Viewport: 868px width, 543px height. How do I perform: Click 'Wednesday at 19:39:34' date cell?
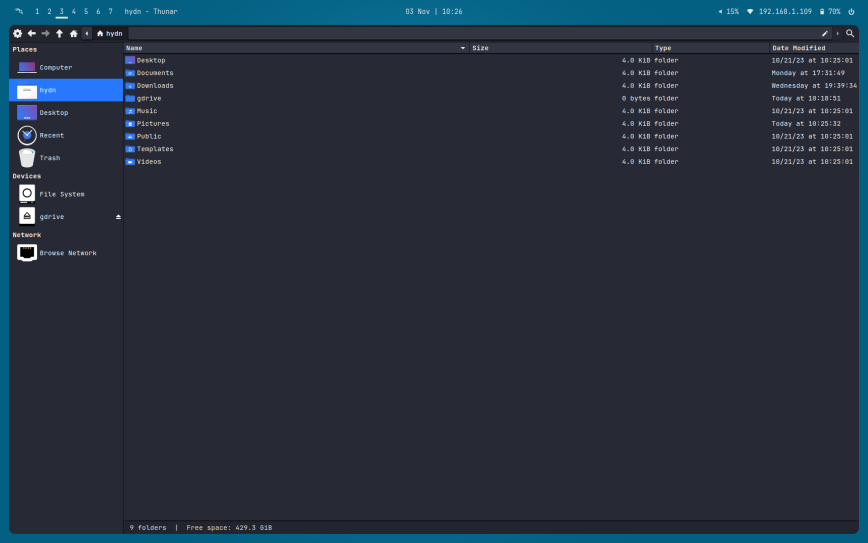pos(814,86)
